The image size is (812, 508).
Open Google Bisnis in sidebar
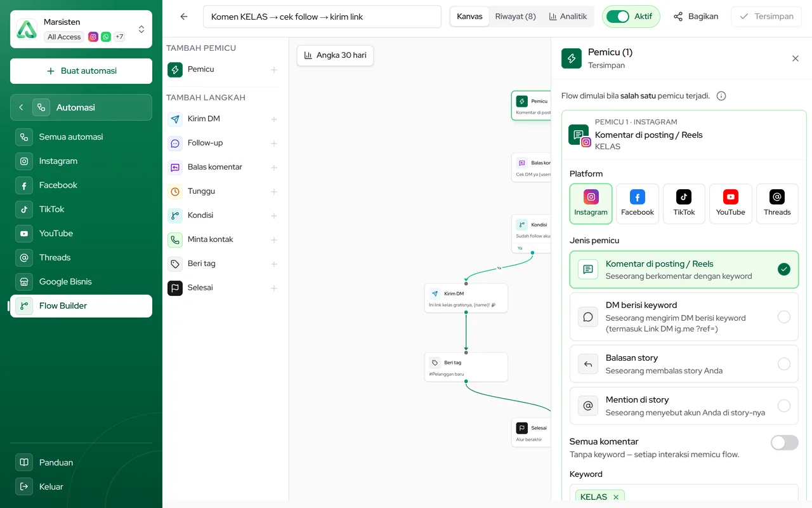tap(81, 281)
